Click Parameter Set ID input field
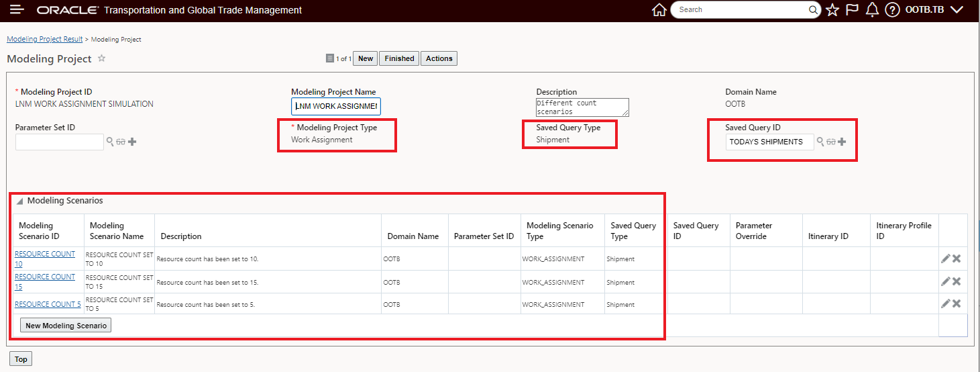Viewport: 980px width, 372px height. 60,142
